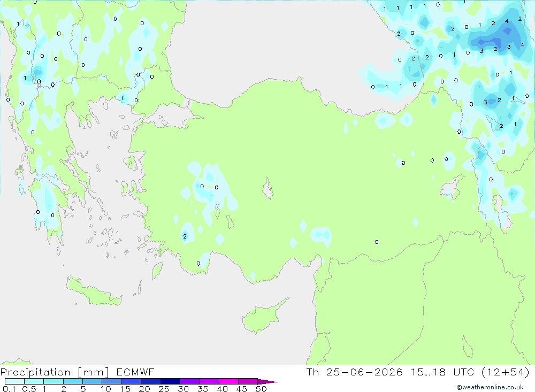Image resolution: width=535 pixels, height=392 pixels.
Task: Select the 'ECMWF' model label
Action: [135, 372]
